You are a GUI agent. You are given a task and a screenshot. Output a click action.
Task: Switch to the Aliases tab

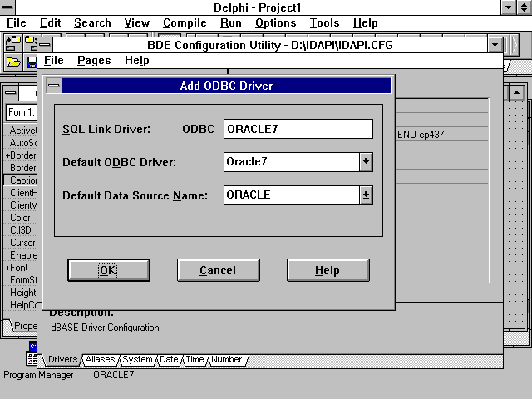click(x=100, y=360)
